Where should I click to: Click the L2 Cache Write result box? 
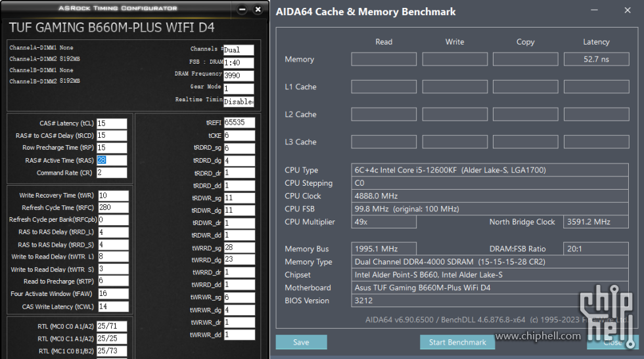(x=455, y=114)
